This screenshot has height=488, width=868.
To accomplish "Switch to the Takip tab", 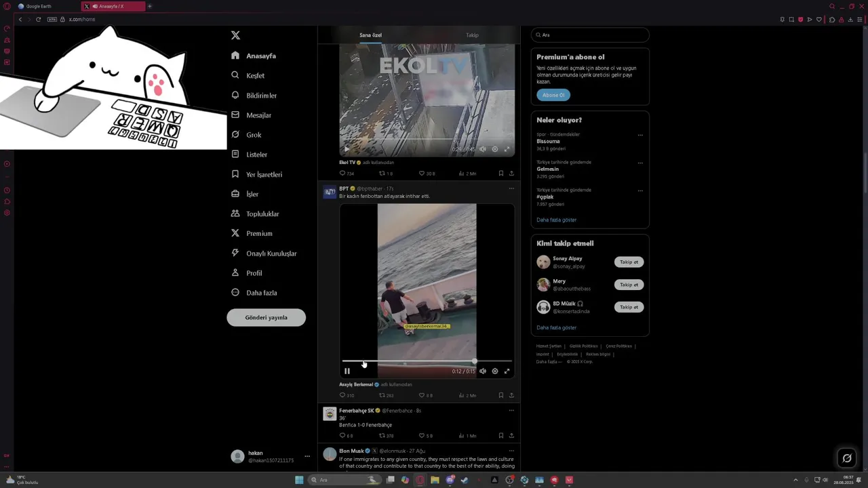I will click(472, 35).
